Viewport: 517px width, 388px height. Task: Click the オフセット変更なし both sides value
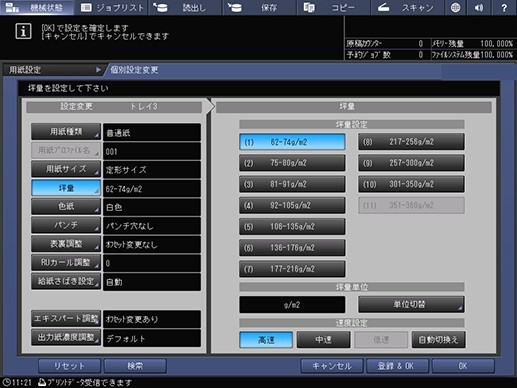pyautogui.click(x=152, y=244)
